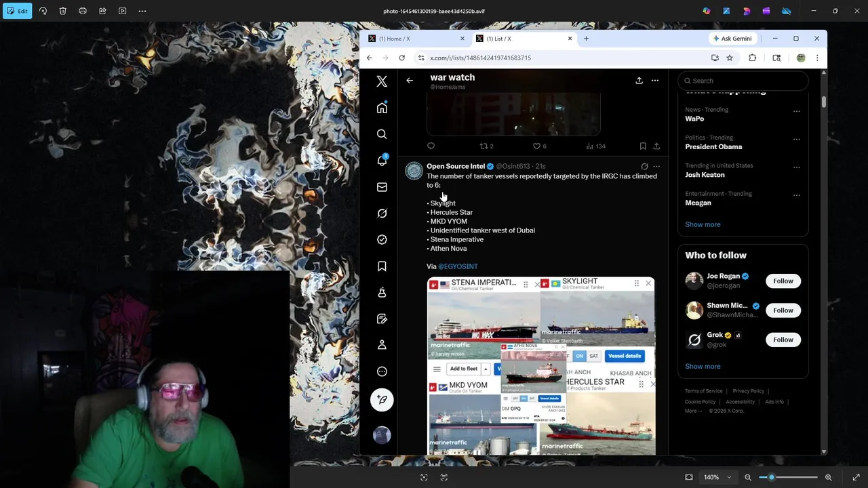Viewport: 868px width, 488px height.
Task: Open Josh Keaton trending topic
Action: [705, 175]
